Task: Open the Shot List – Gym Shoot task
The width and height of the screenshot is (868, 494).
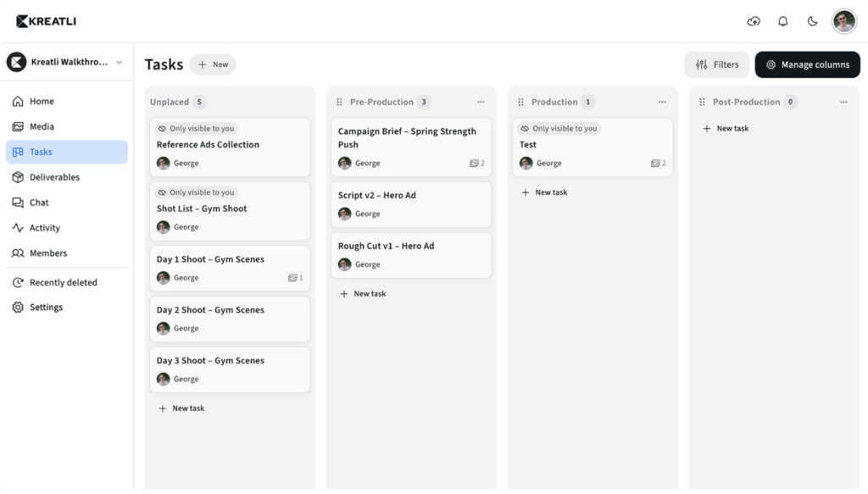Action: (x=230, y=211)
